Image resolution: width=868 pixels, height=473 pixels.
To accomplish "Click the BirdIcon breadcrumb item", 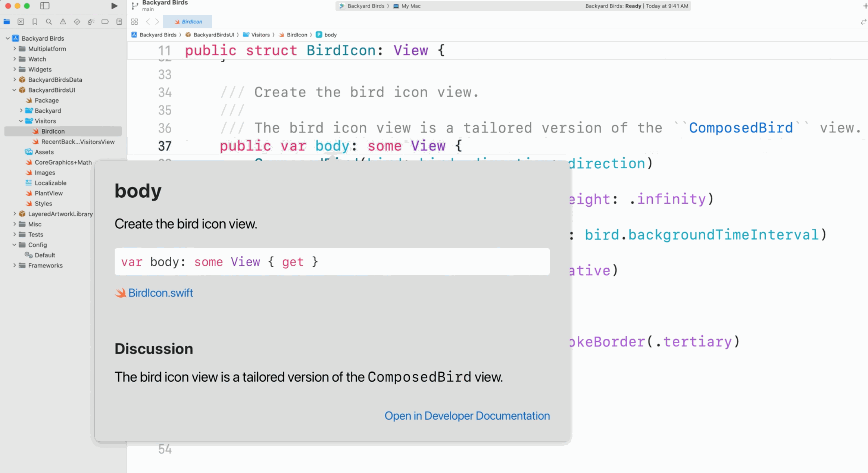I will [x=297, y=34].
